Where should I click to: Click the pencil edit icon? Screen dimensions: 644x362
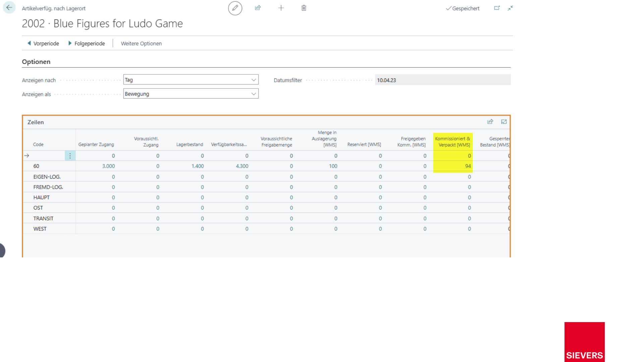click(x=235, y=8)
